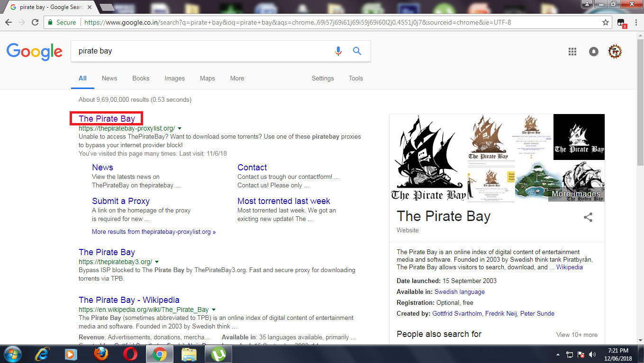Expand options arrow beside thepiratebay3.org URL
Viewport: 644px width, 363px height.
pos(157,262)
